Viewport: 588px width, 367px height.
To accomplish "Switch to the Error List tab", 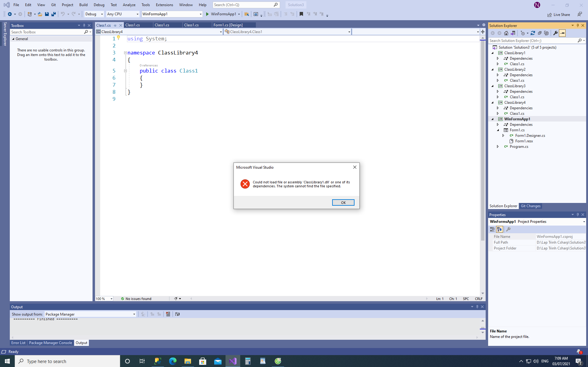I will point(18,343).
